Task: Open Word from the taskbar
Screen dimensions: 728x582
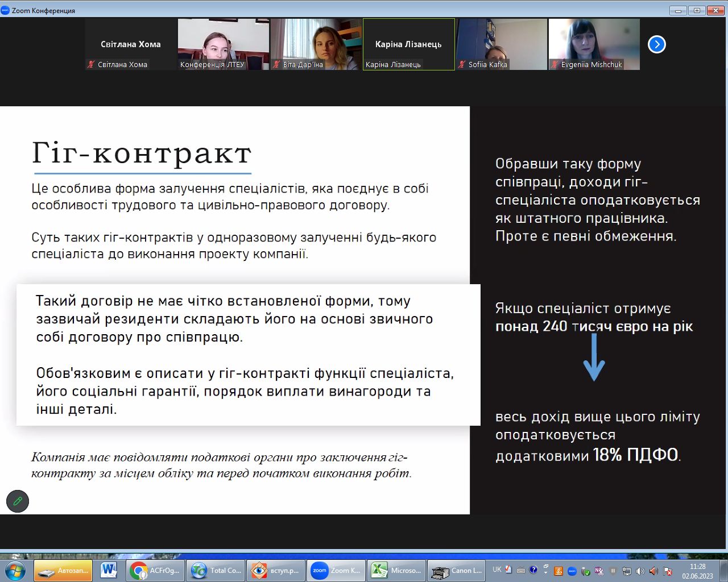Action: 108,570
